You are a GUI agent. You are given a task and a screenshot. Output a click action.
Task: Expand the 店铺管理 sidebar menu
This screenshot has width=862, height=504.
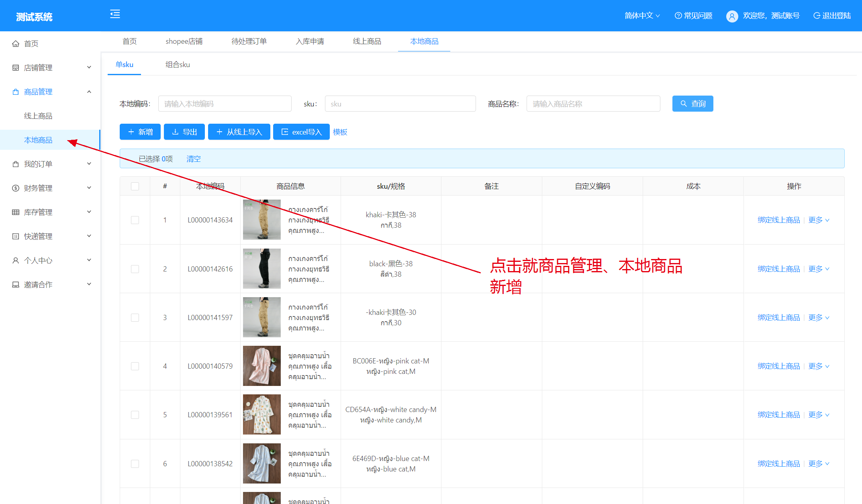point(89,67)
